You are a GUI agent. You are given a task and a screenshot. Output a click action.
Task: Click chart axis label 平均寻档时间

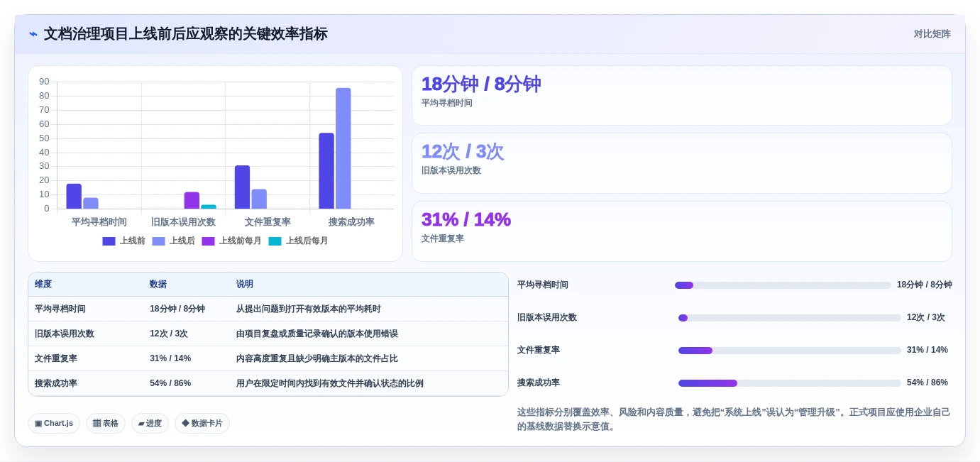(x=99, y=222)
